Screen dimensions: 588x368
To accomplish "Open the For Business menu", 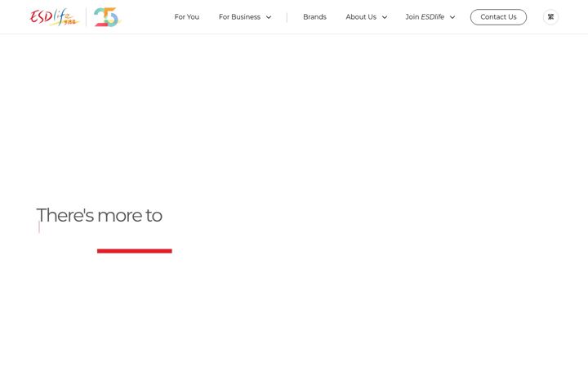I will click(x=239, y=17).
